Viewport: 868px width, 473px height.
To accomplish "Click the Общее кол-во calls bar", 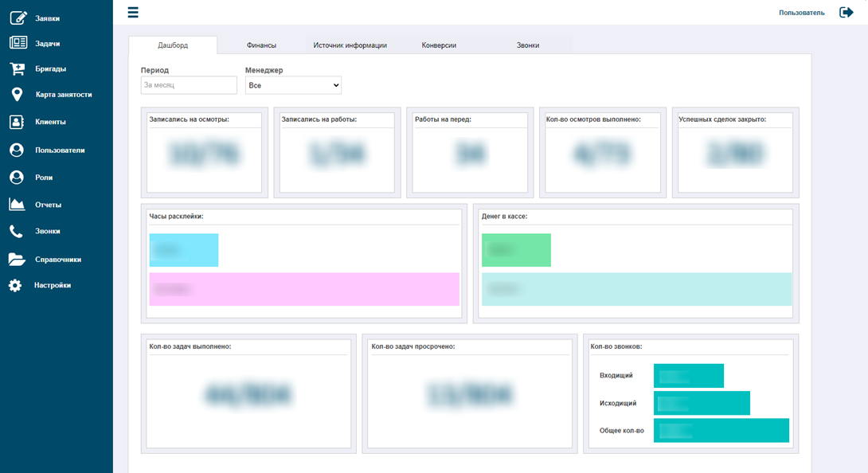I will click(x=721, y=430).
